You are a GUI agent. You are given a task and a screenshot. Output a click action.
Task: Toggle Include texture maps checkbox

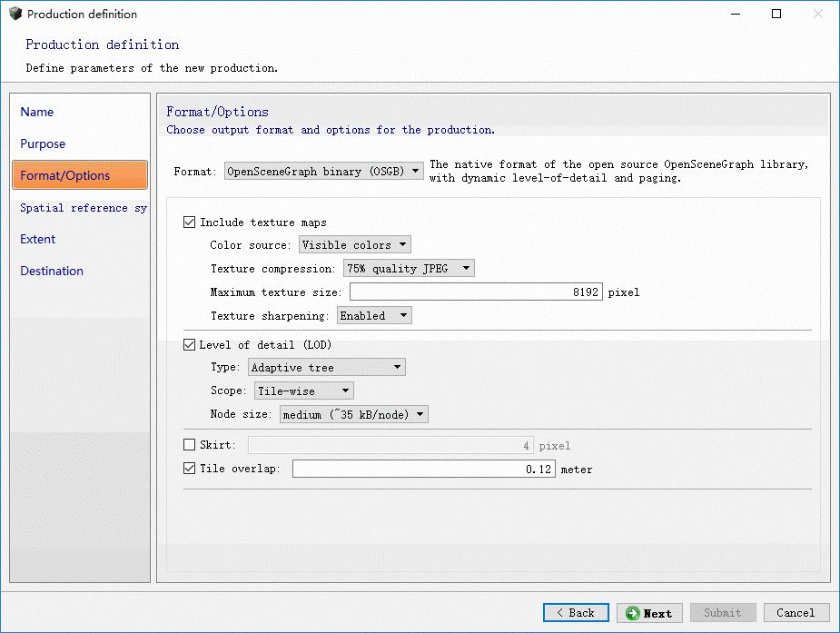click(x=190, y=222)
